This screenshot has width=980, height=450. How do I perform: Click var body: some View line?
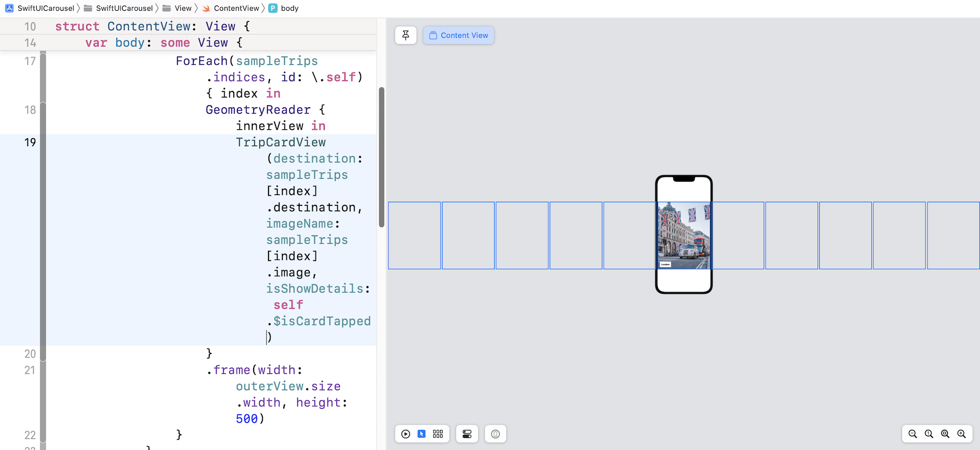click(x=164, y=43)
